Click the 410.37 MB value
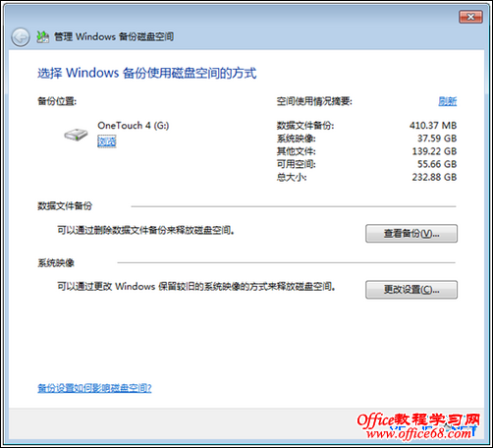 click(433, 126)
